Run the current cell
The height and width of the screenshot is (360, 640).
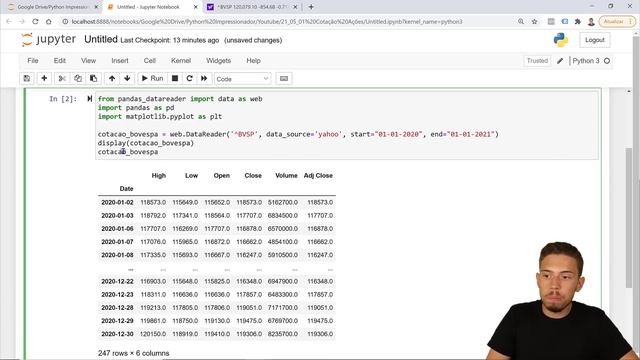[152, 78]
